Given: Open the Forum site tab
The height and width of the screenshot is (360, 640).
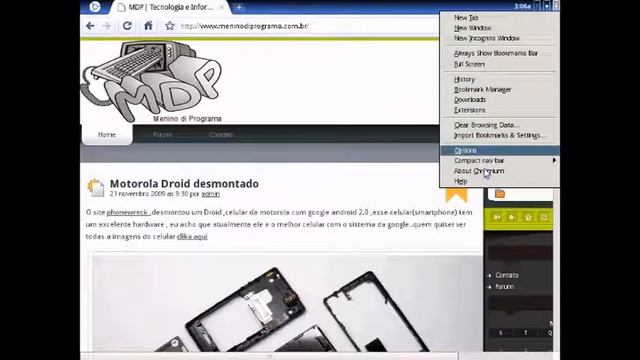Looking at the screenshot, I should 162,134.
